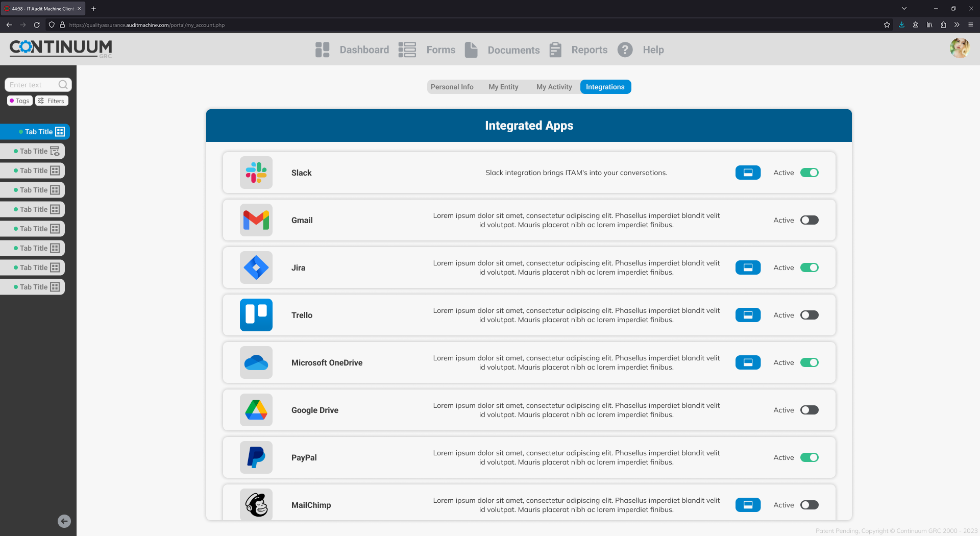Switch to the My Activity tab
The height and width of the screenshot is (536, 980).
point(554,87)
